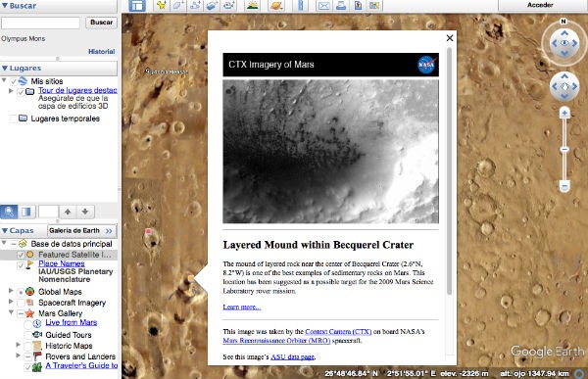
Task: Move selected item up arrow
Action: 68,212
